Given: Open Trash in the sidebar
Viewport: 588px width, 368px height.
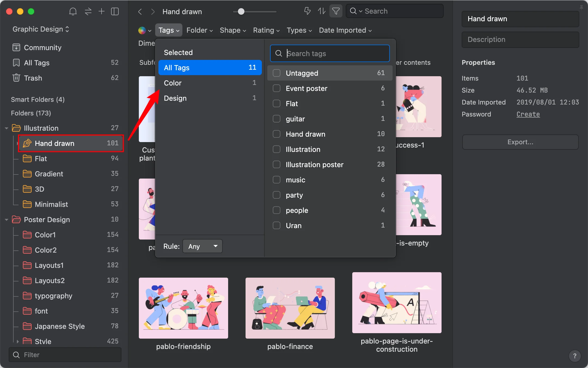Looking at the screenshot, I should tap(65, 78).
